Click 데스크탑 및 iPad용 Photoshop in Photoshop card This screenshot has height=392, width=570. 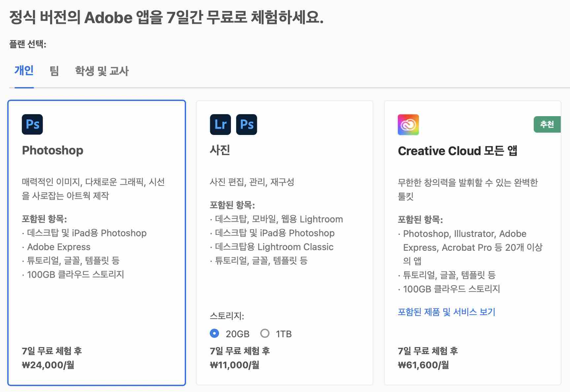click(x=87, y=233)
